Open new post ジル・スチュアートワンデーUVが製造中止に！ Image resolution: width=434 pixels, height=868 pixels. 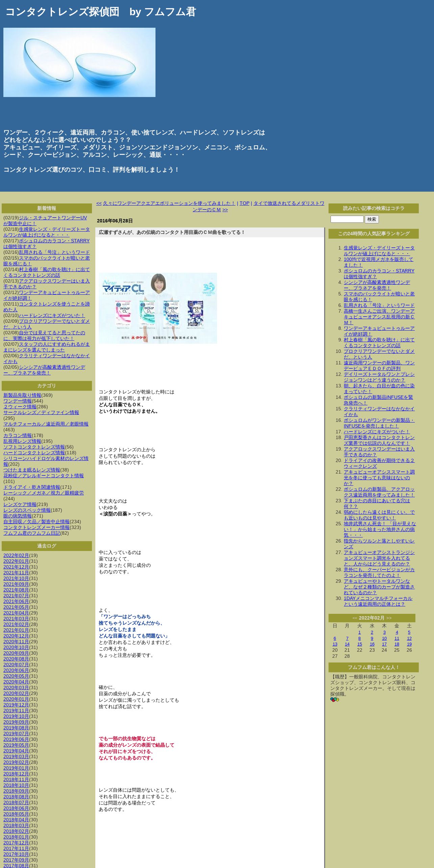pyautogui.click(x=45, y=220)
